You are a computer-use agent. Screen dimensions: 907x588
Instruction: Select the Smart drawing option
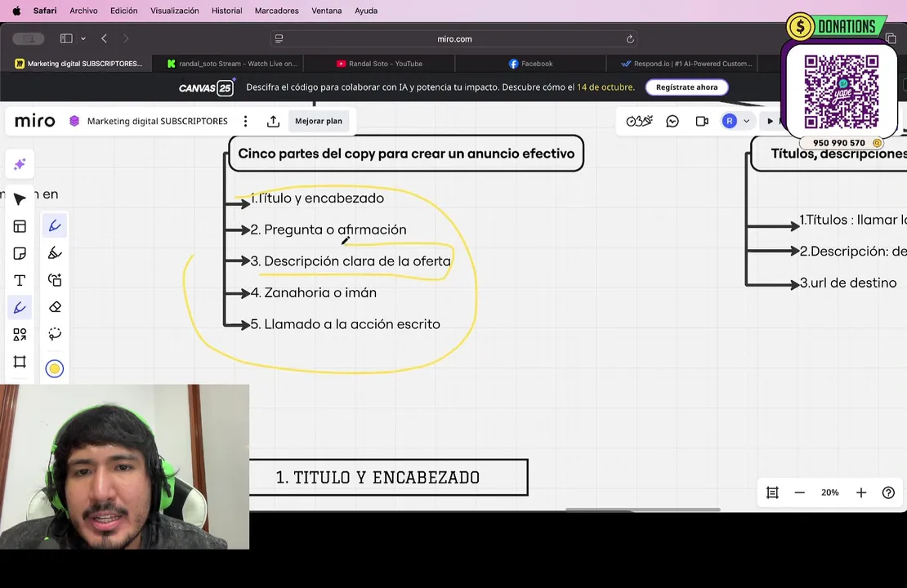[x=55, y=280]
